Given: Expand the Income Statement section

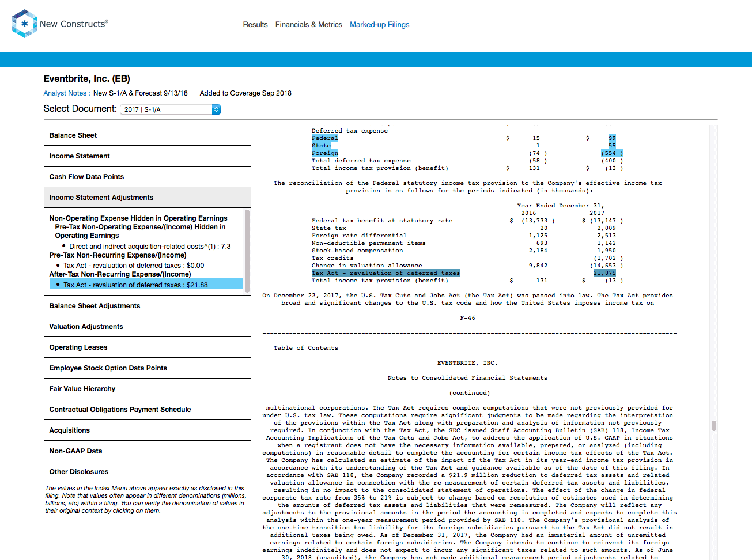Looking at the screenshot, I should (x=148, y=156).
